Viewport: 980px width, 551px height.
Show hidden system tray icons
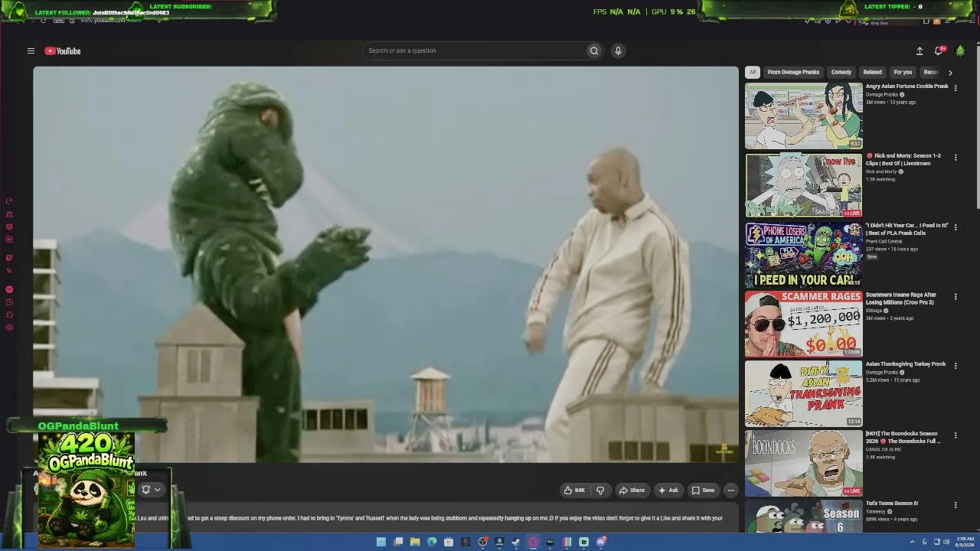[x=912, y=542]
